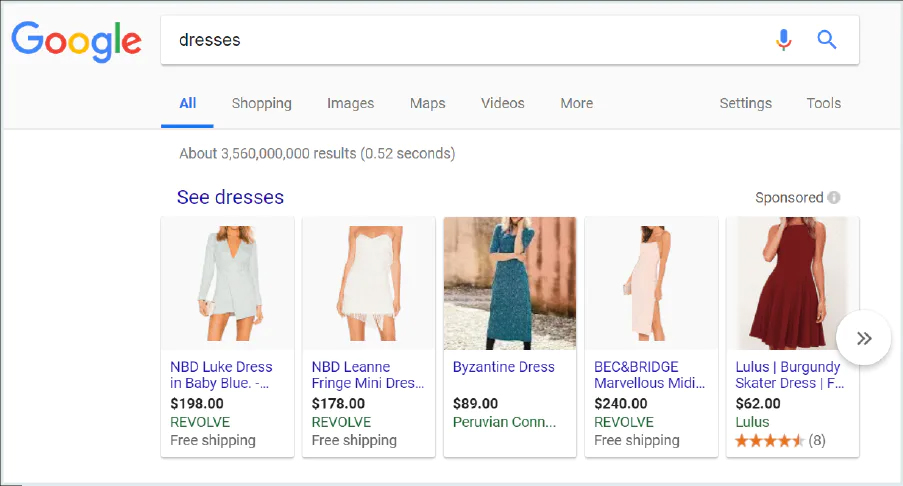
Task: Open the Sponsored info icon
Action: coord(833,198)
